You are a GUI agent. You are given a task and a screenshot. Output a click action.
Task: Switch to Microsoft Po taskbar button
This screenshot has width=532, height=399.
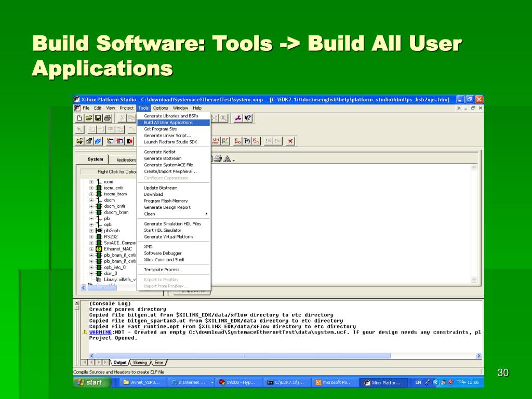(x=335, y=382)
